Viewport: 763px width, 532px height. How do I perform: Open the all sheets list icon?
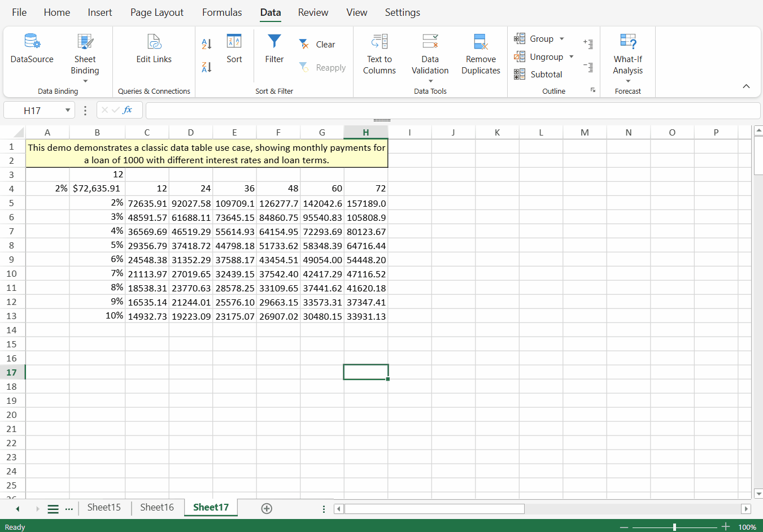(53, 509)
